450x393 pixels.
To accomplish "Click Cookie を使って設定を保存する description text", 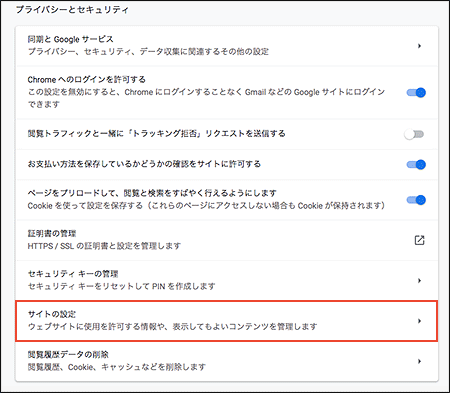I will click(x=206, y=206).
